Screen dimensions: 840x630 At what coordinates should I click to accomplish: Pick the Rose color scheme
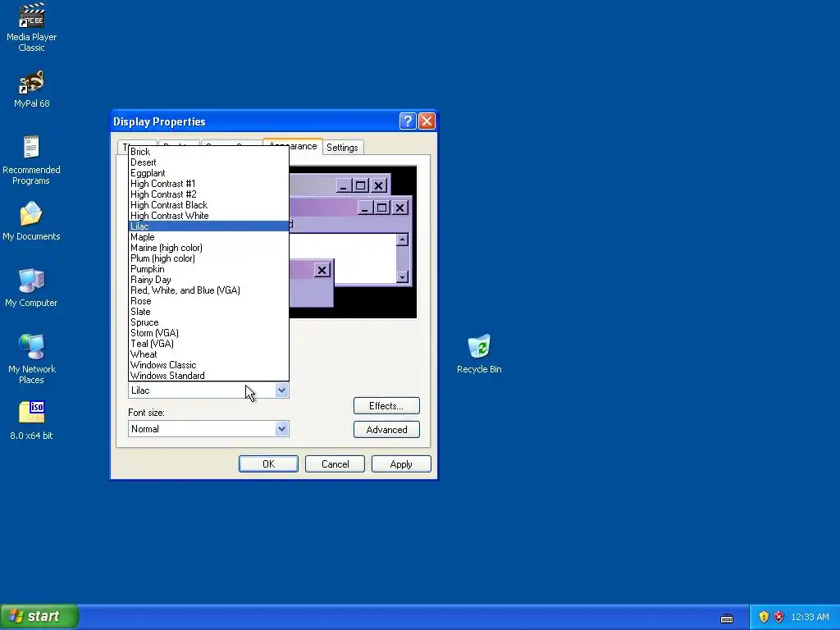(209, 301)
